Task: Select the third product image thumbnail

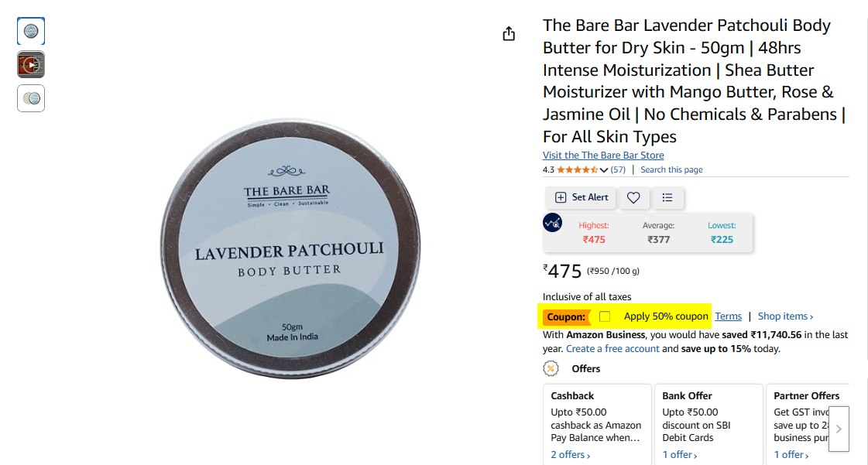Action: click(31, 98)
